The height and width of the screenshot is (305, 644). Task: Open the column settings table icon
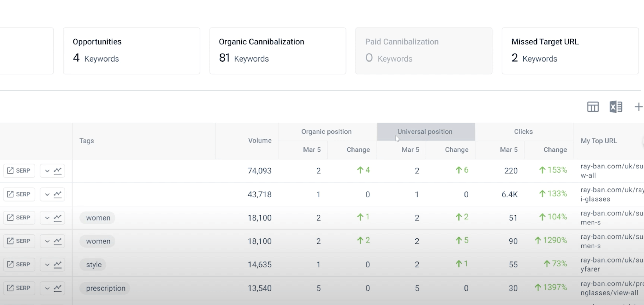coord(593,107)
